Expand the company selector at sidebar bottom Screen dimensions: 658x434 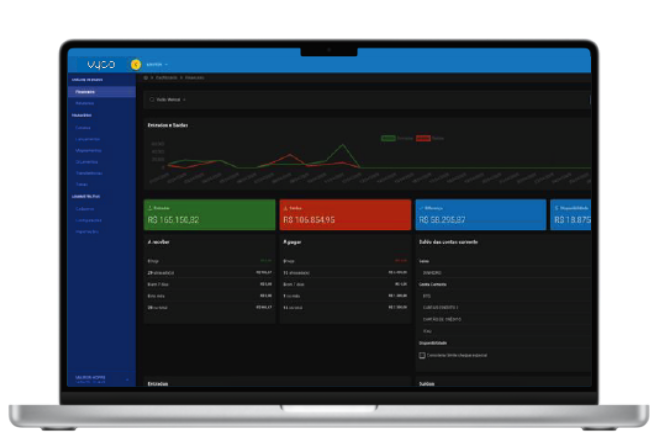coord(100,379)
